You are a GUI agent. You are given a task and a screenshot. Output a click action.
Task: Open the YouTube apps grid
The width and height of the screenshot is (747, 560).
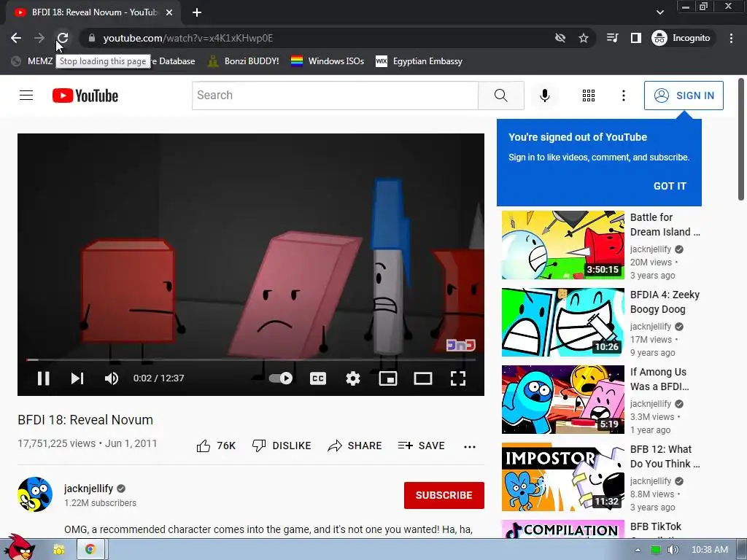point(589,96)
